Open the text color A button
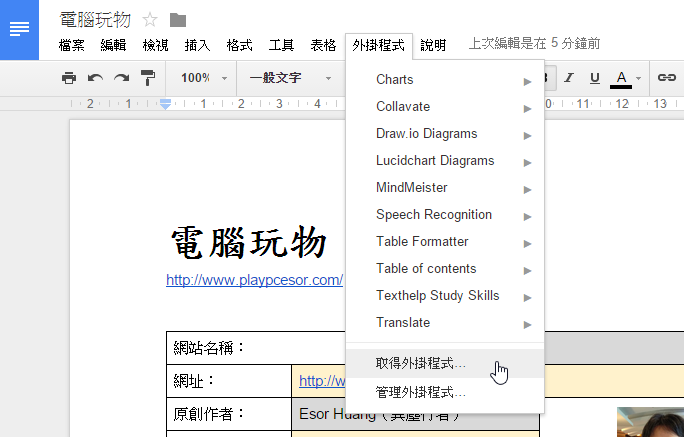The height and width of the screenshot is (437, 684). coord(621,79)
